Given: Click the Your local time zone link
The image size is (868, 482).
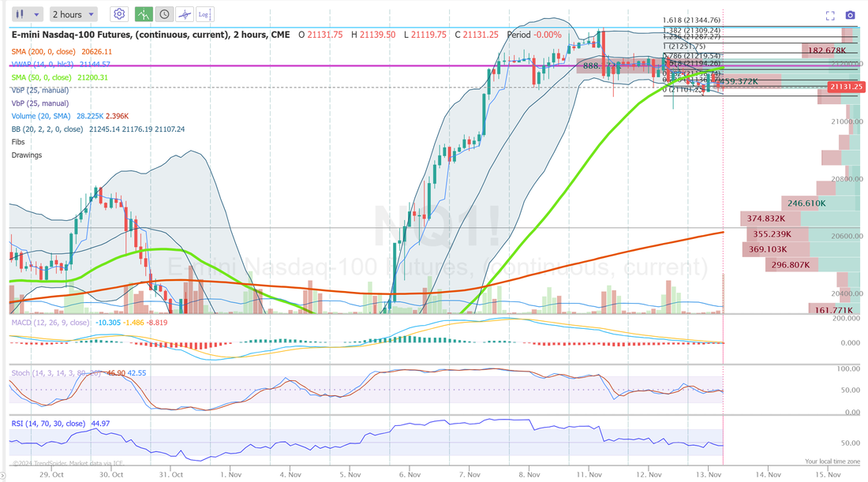Looking at the screenshot, I should 832,461.
